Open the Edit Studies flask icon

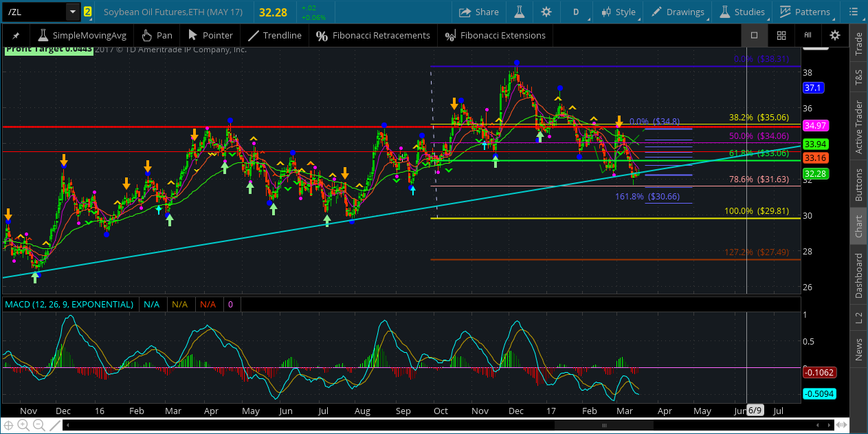519,12
